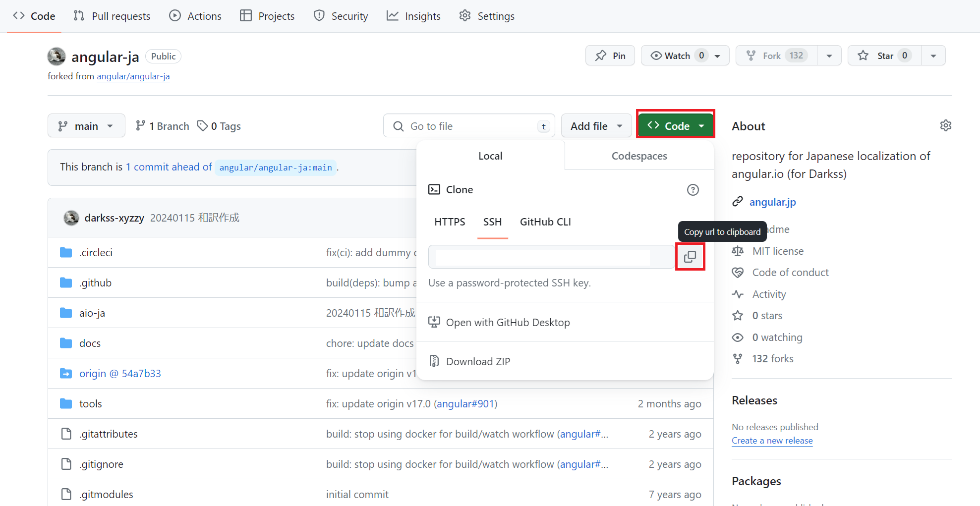View the 0 stars list
Viewport: 980px width, 506px height.
767,316
